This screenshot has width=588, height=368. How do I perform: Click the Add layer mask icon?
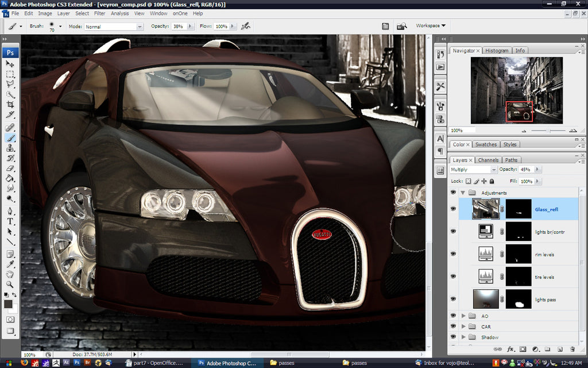(x=523, y=349)
